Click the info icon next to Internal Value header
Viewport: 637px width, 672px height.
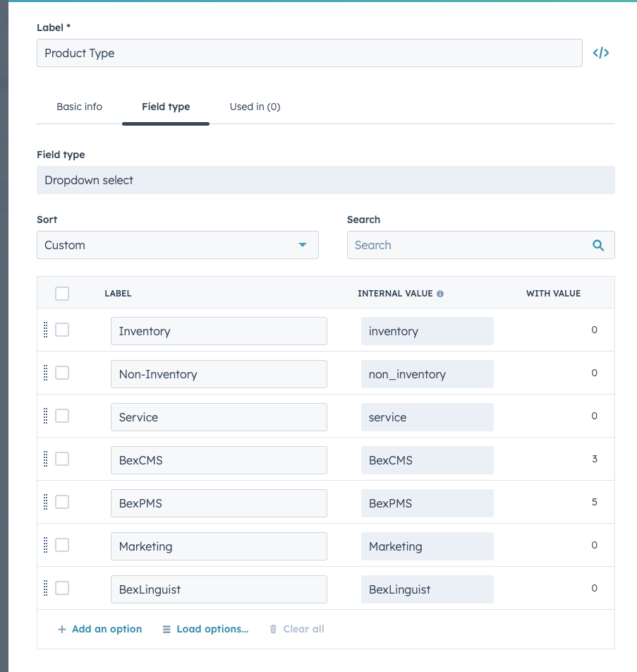[441, 294]
